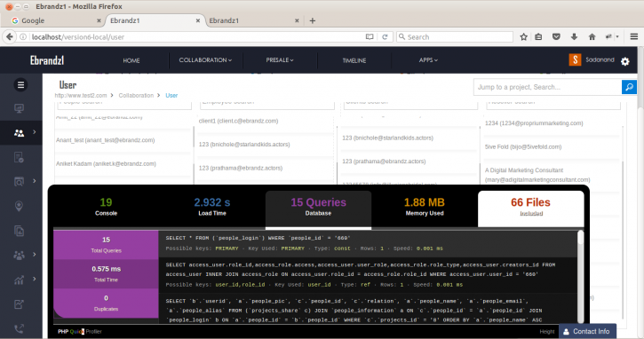Toggle reader view icon in address bar
Image resolution: width=644 pixels, height=339 pixels.
point(370,37)
